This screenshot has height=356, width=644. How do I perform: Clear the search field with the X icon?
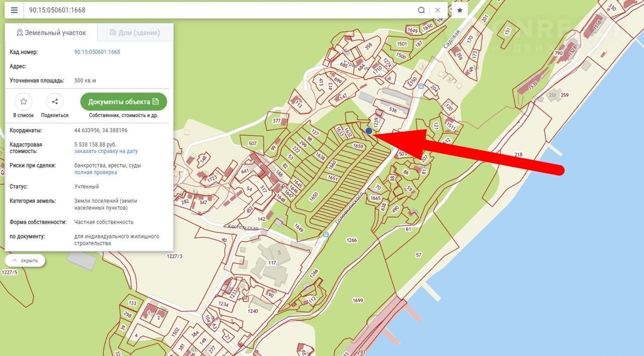(x=438, y=10)
